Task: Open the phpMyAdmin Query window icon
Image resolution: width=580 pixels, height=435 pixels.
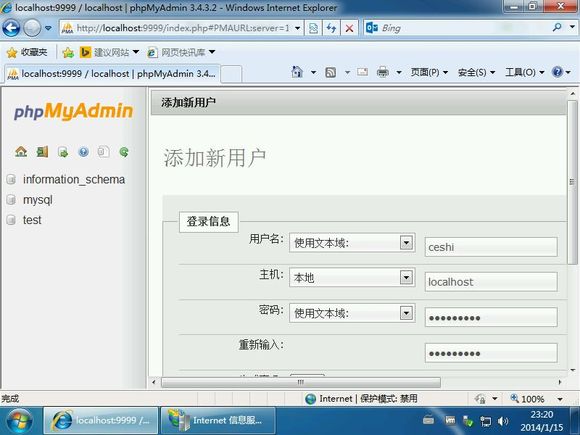Action: [63, 152]
